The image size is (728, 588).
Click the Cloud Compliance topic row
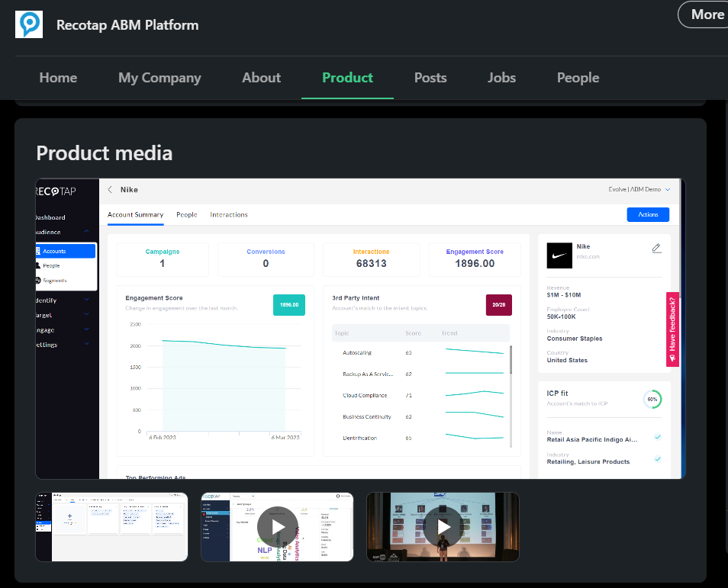420,395
